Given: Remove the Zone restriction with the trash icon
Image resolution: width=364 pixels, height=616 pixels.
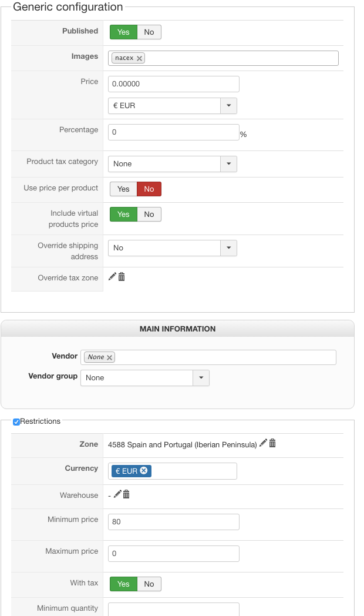Looking at the screenshot, I should click(x=272, y=443).
